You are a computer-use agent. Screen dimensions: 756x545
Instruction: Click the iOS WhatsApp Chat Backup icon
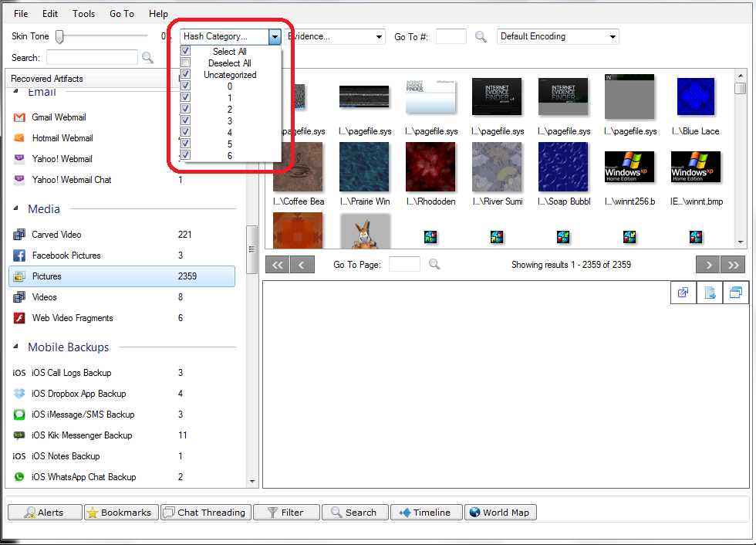(x=19, y=477)
